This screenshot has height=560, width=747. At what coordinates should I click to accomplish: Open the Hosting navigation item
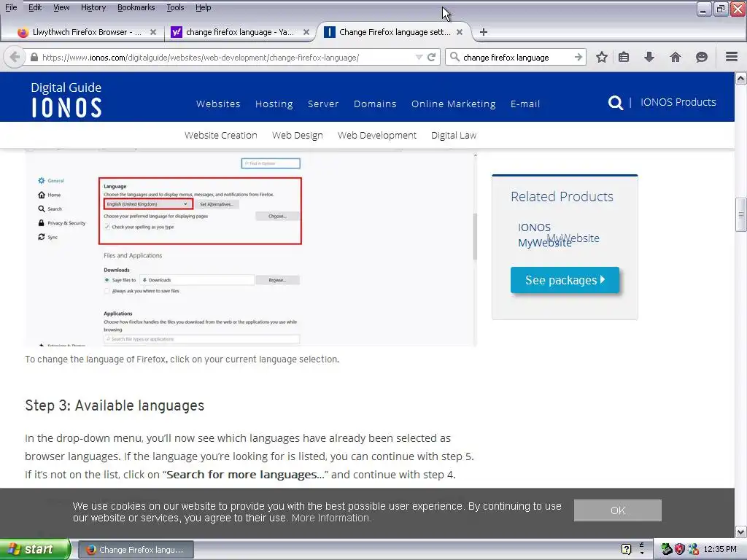point(274,104)
